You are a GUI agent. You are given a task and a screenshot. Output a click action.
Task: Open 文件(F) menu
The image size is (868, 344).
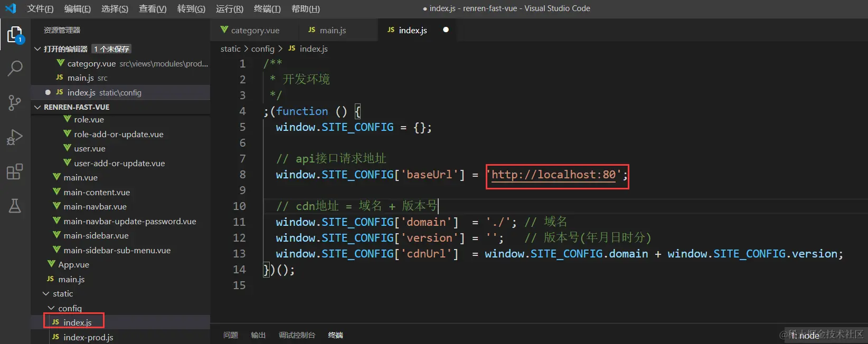point(41,8)
